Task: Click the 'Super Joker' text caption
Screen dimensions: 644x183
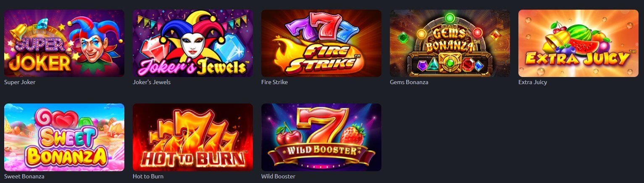Action: [20, 82]
